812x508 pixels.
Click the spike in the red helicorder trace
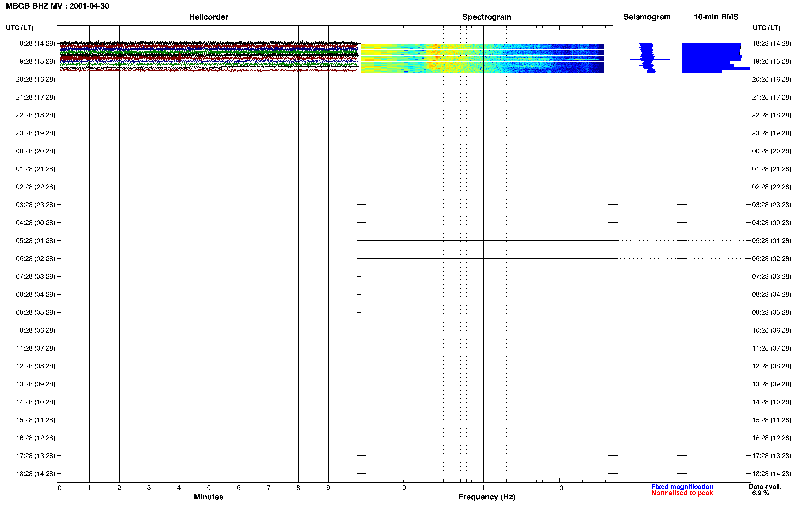coord(180,56)
